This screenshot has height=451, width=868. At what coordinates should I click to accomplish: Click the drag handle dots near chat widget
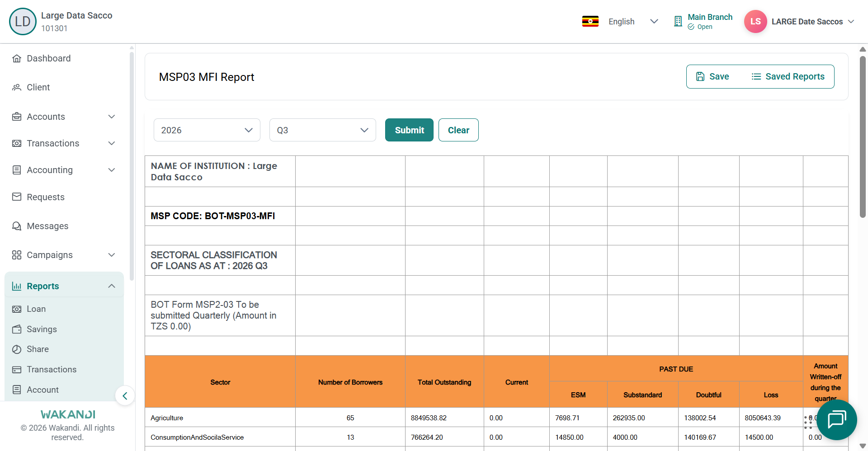click(808, 422)
